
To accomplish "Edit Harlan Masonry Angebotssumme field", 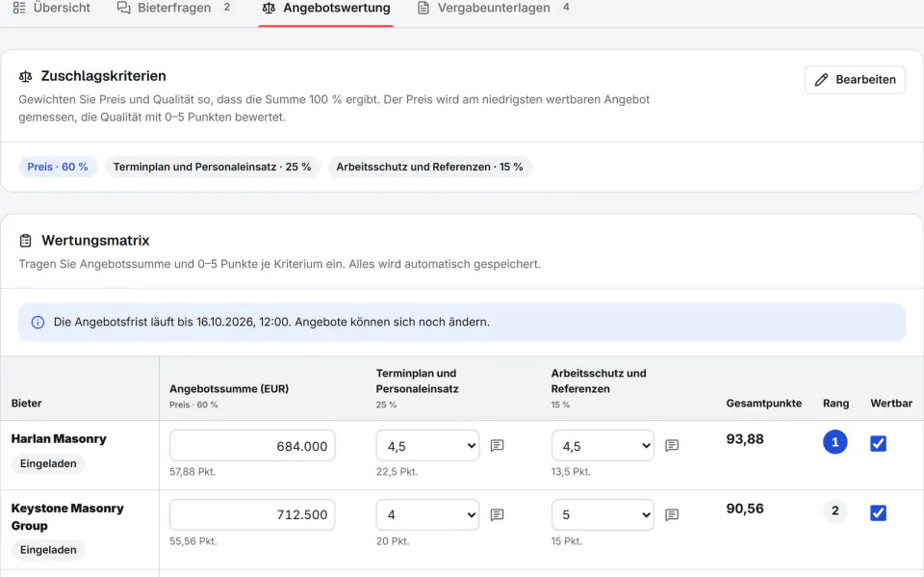I will point(252,446).
